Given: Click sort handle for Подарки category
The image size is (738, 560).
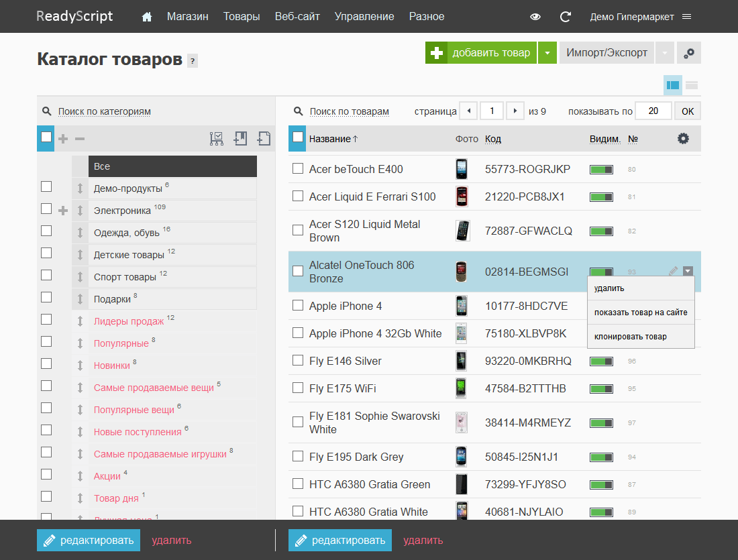Looking at the screenshot, I should [80, 299].
